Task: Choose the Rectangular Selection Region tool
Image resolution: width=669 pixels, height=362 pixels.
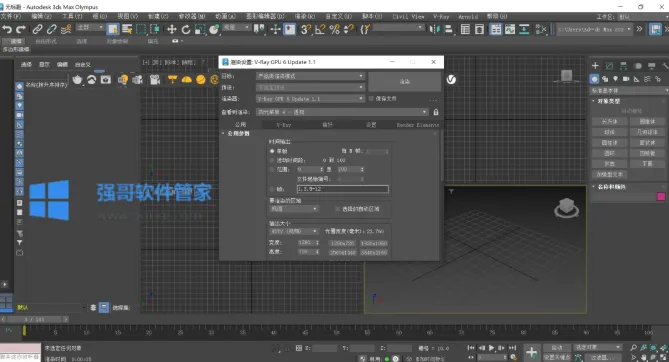Action: pos(141,29)
